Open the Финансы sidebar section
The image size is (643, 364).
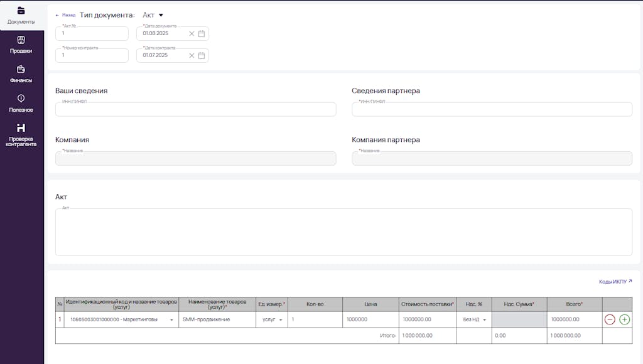(x=21, y=74)
